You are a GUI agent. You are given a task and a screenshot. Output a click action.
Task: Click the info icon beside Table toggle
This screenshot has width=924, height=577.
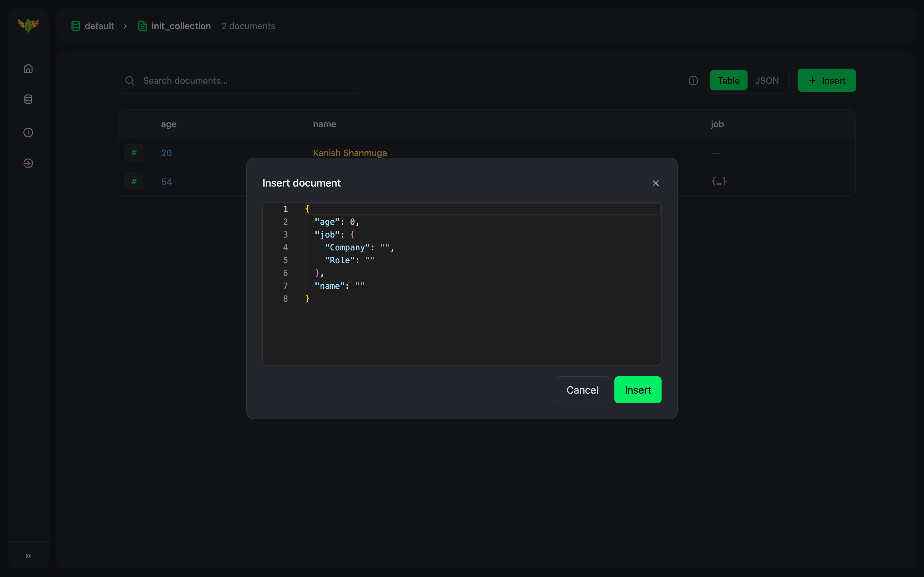(693, 80)
